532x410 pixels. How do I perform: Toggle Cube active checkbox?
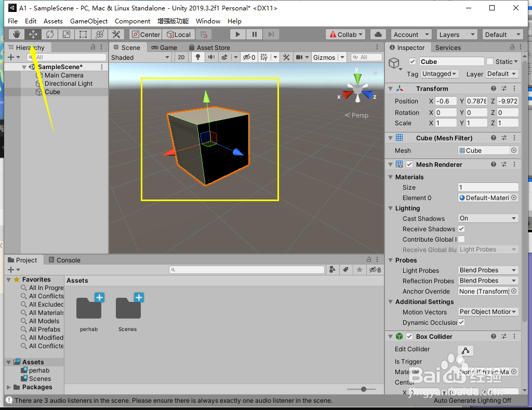412,61
